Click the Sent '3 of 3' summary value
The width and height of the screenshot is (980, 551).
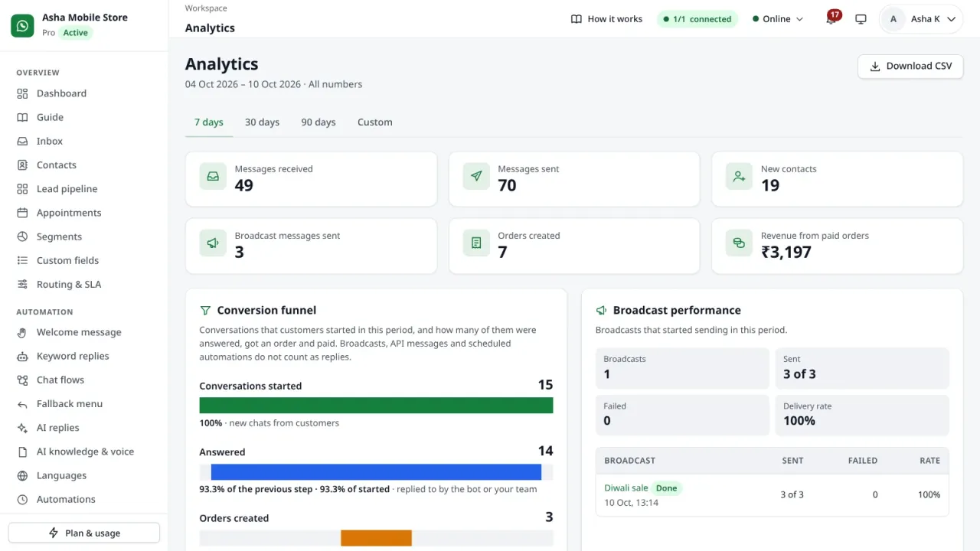tap(799, 374)
